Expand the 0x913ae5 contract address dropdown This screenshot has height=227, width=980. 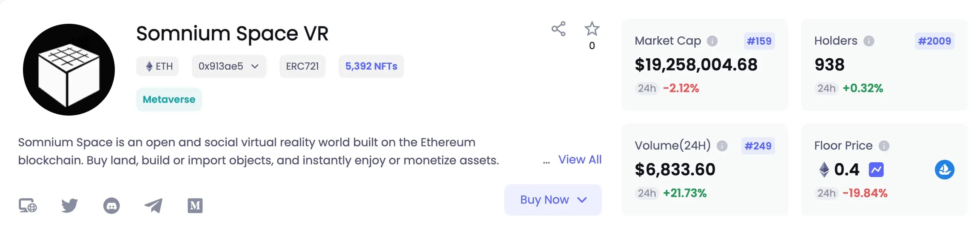pyautogui.click(x=229, y=66)
